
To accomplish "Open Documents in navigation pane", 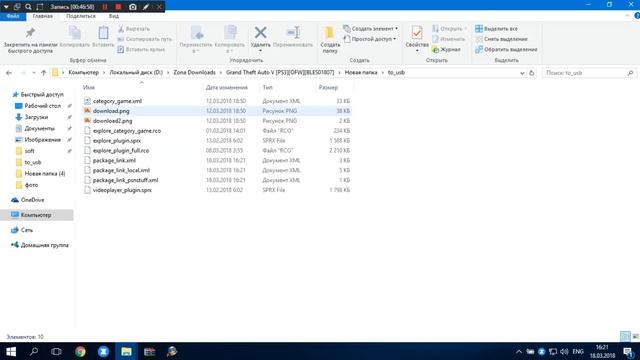I will point(39,129).
